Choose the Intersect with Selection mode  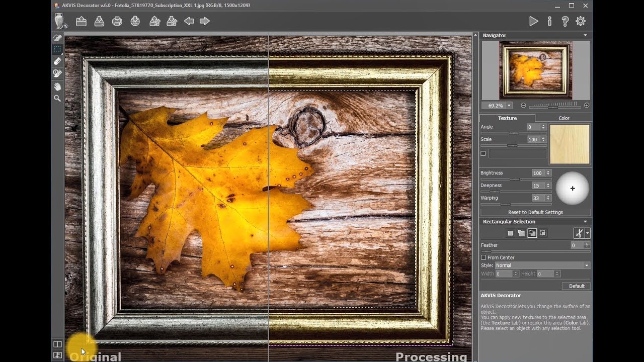(x=543, y=233)
